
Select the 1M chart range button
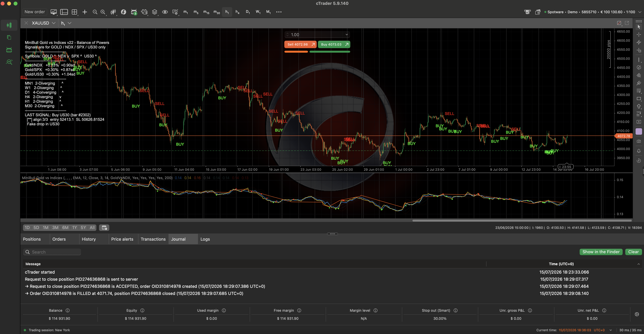[x=45, y=227]
